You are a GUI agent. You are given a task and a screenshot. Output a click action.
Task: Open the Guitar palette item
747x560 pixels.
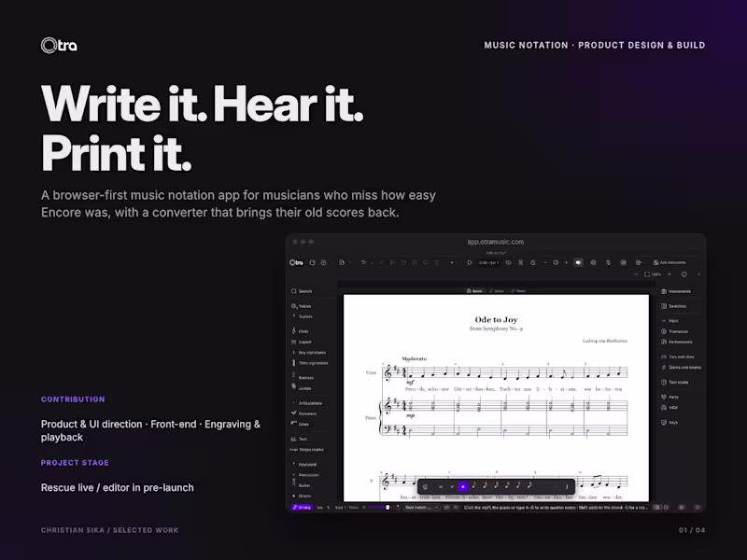coord(301,485)
